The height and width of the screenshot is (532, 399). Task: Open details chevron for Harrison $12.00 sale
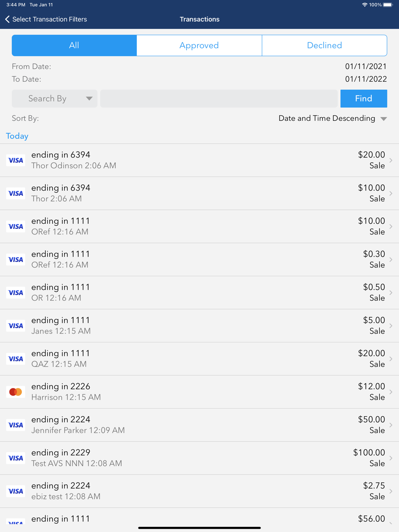391,392
